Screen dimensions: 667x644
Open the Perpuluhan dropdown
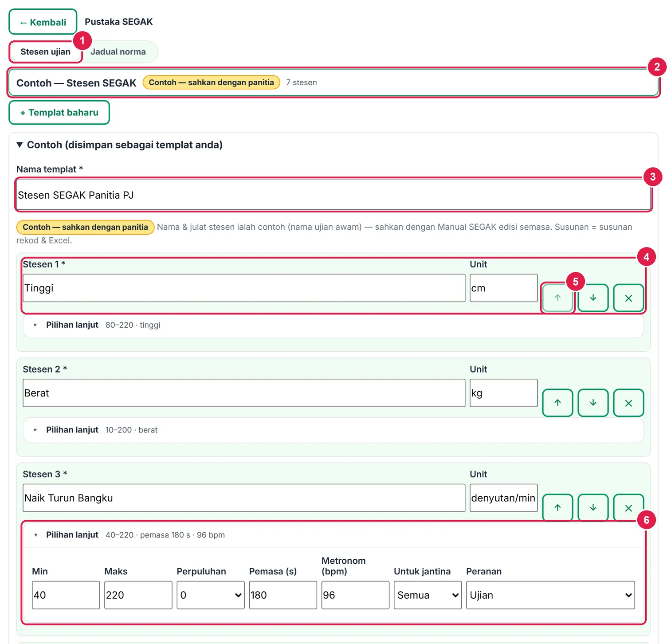211,595
